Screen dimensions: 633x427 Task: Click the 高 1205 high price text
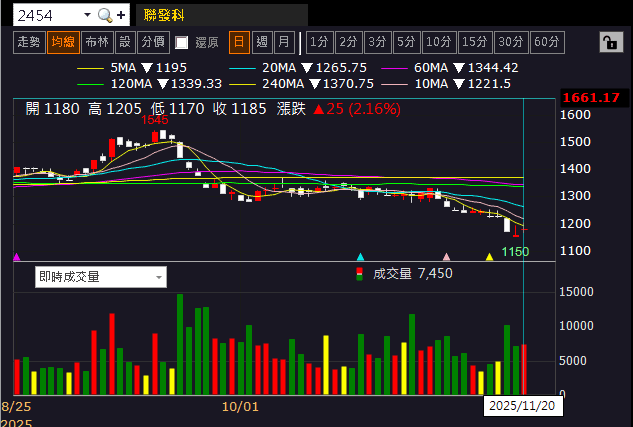tap(115, 109)
